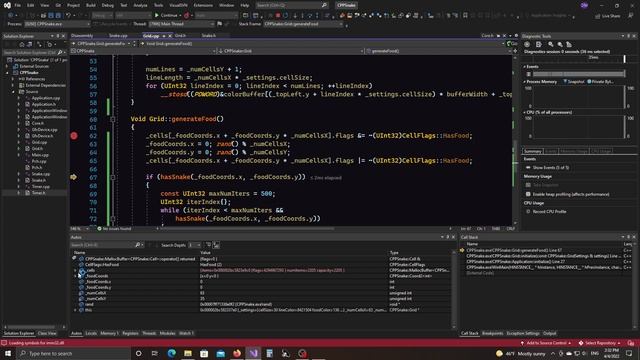Viewport: 640px width, 360px height.
Task: Collapse the Events section in Diagnostic Tools
Action: point(525,67)
